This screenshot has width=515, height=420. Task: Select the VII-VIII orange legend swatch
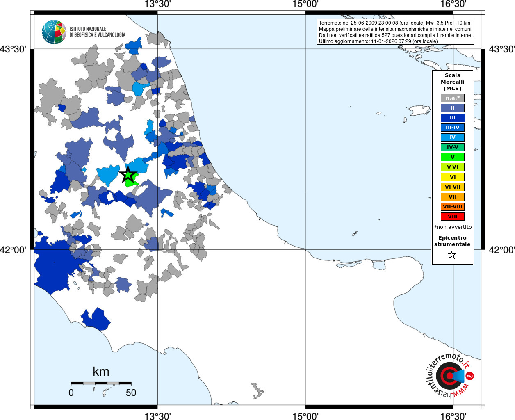pyautogui.click(x=453, y=207)
